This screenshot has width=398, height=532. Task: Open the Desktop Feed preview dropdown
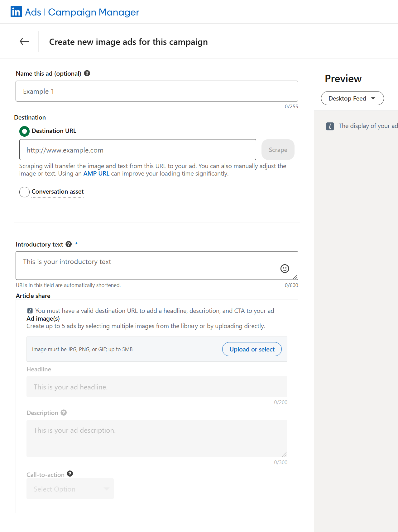point(352,98)
